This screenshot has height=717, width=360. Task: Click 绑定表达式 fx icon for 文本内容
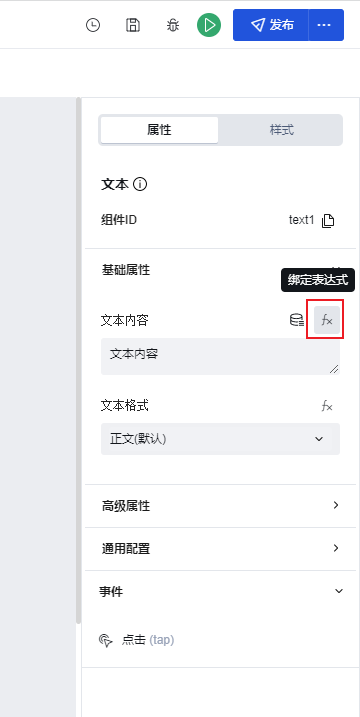pos(327,320)
